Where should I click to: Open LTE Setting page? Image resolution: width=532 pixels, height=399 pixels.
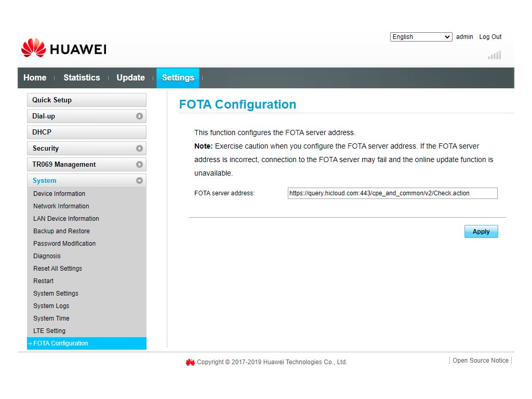coord(49,331)
